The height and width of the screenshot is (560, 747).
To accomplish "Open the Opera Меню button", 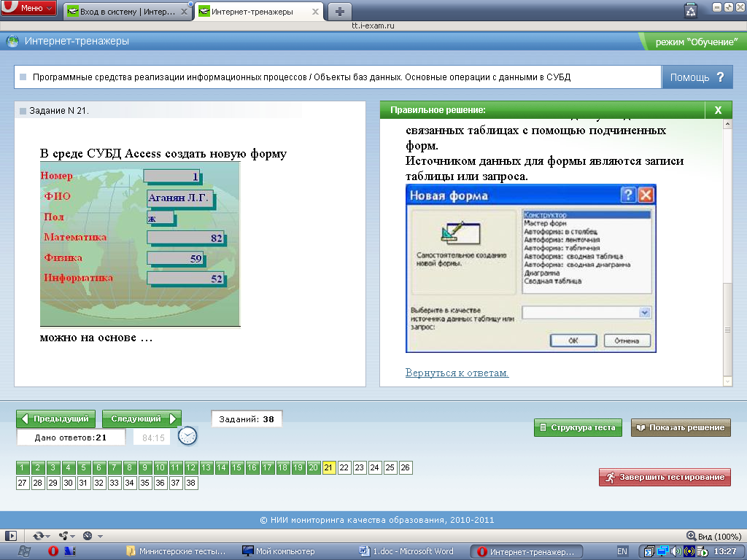I will [28, 8].
